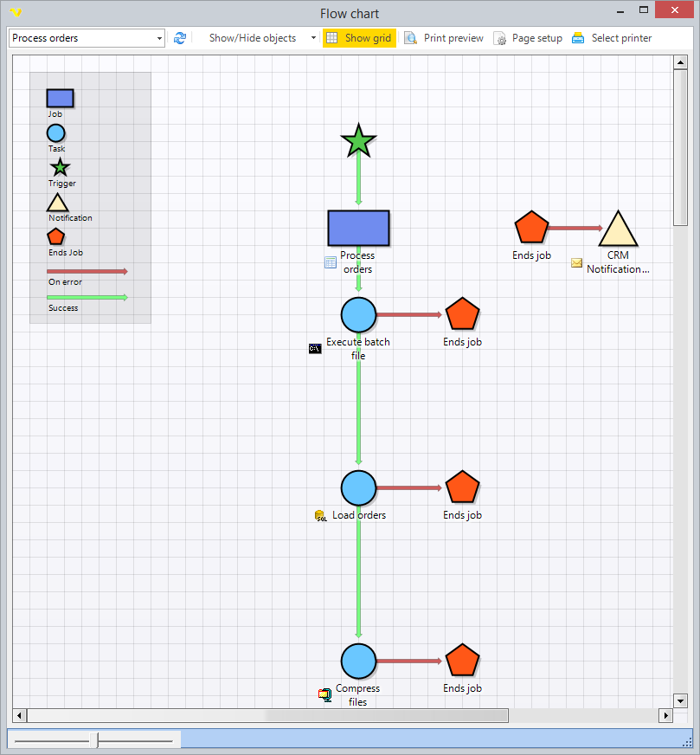Screen dimensions: 700x755
Task: Click the refresh icon in toolbar
Action: (180, 38)
